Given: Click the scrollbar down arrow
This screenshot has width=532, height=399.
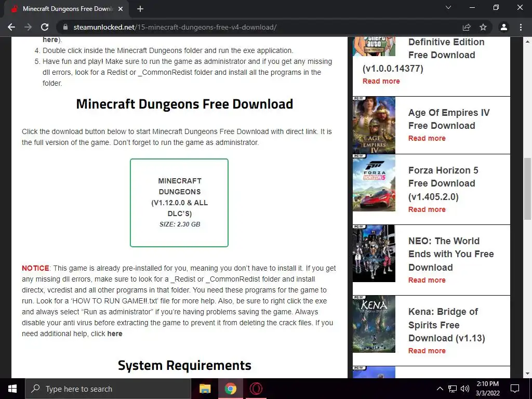Looking at the screenshot, I should click(527, 374).
